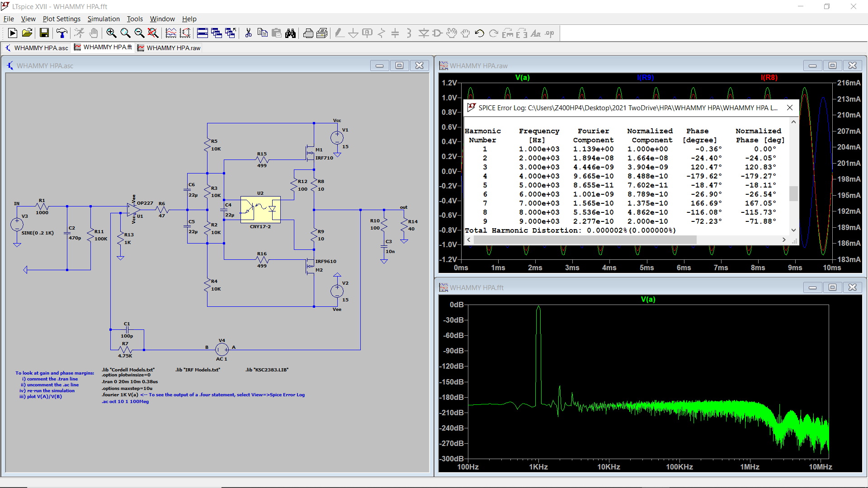
Task: Click the Redo toolbar icon
Action: click(x=494, y=33)
